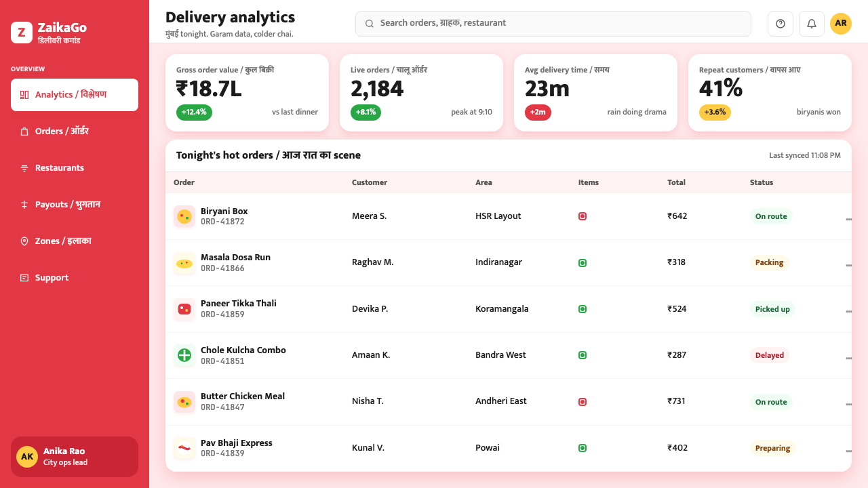Open Analytics / विश्लेषण in sidebar
This screenshot has width=868, height=488.
click(75, 95)
